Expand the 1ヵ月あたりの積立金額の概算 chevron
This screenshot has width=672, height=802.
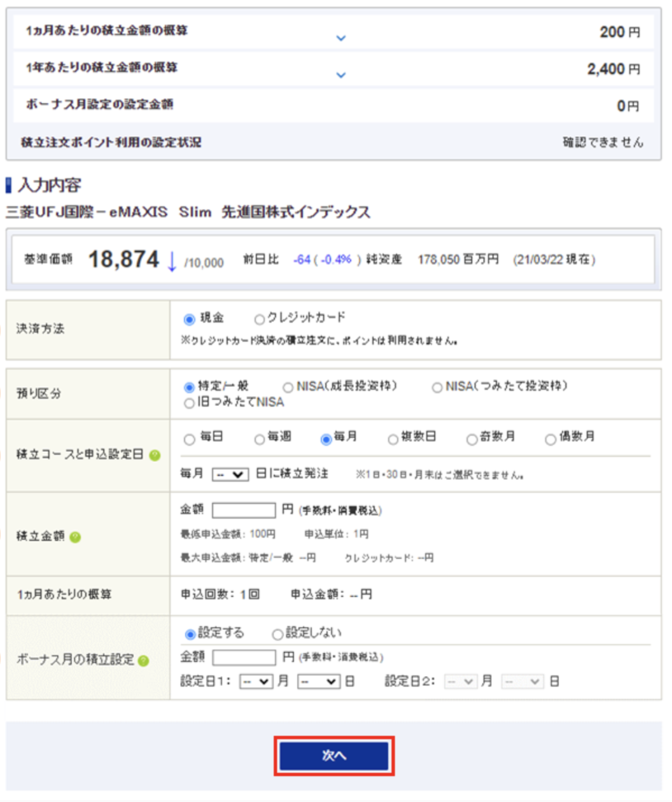[341, 38]
